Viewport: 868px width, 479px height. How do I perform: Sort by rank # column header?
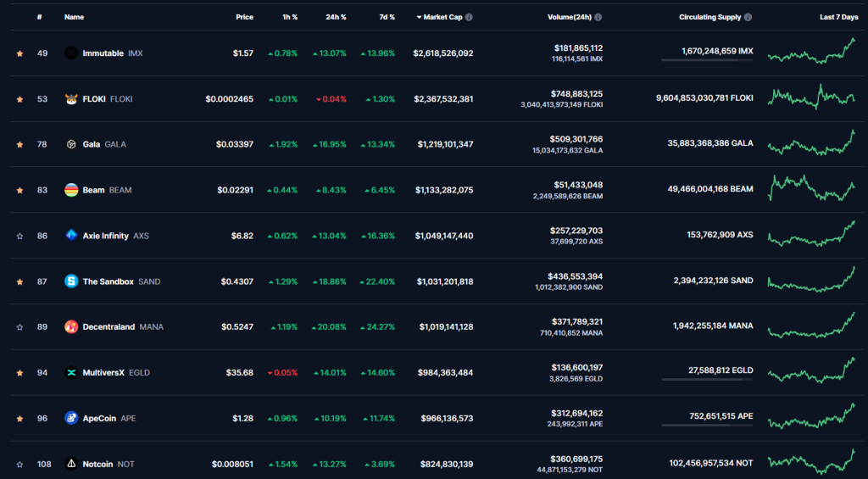39,17
